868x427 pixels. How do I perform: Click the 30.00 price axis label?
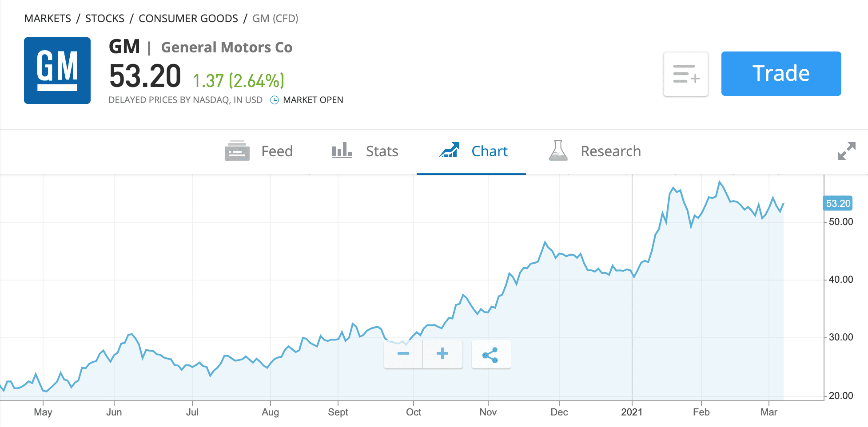pyautogui.click(x=841, y=337)
